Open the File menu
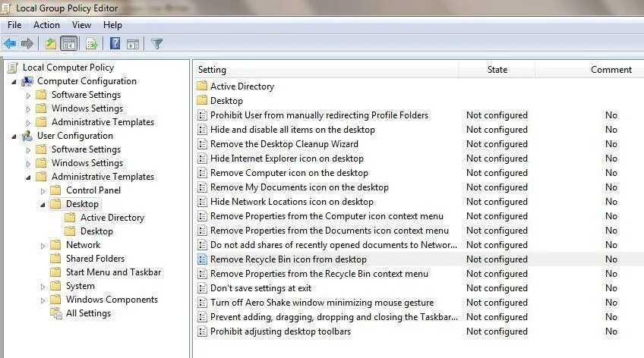This screenshot has width=644, height=358. [14, 25]
